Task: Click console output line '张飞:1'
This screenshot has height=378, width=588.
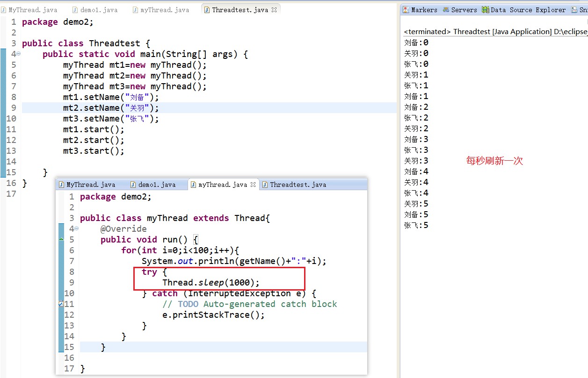Action: pos(416,86)
